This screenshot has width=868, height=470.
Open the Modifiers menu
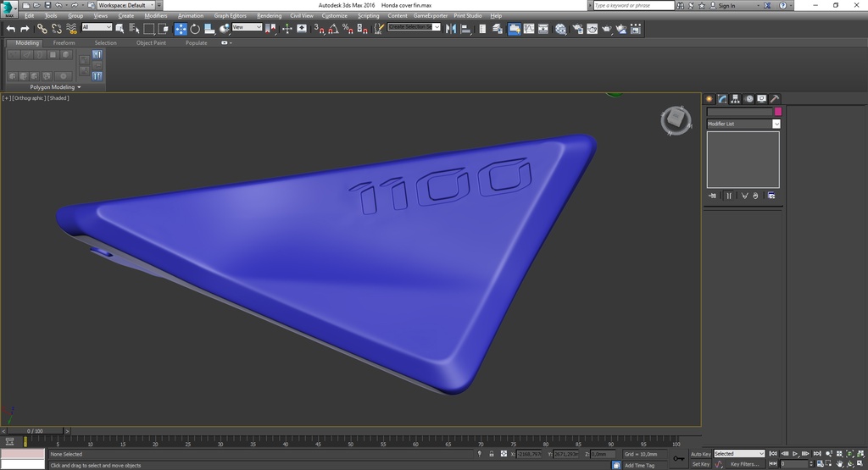(x=156, y=15)
